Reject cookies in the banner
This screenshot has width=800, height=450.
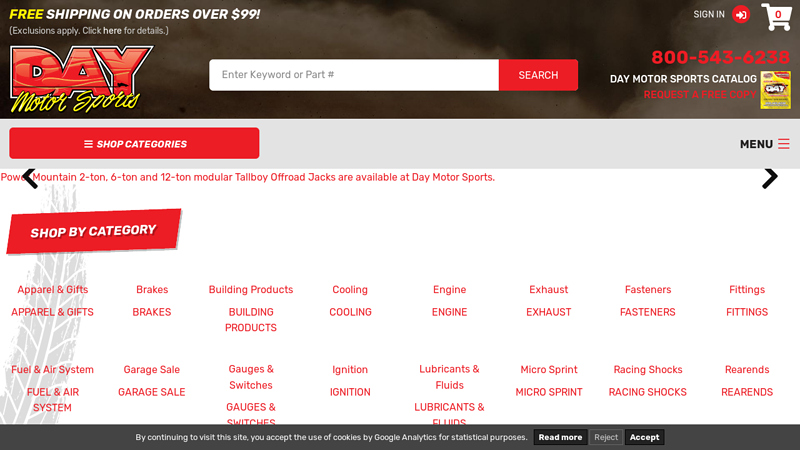click(606, 437)
